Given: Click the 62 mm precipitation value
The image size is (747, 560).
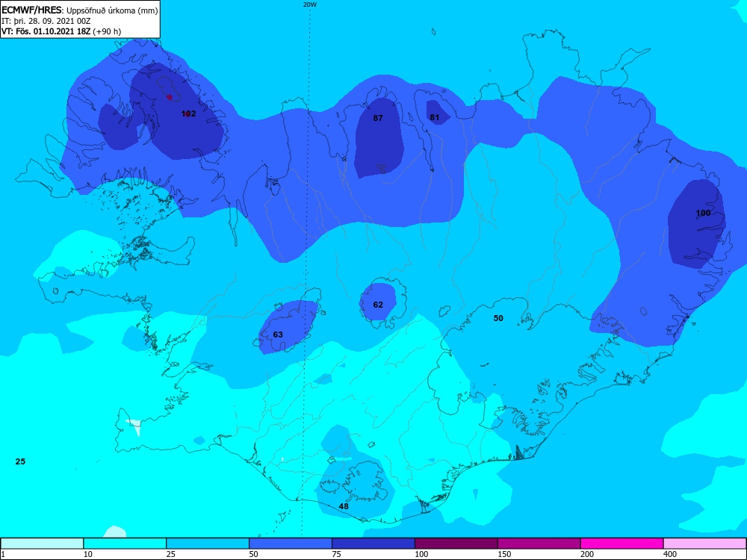Looking at the screenshot, I should [x=378, y=305].
